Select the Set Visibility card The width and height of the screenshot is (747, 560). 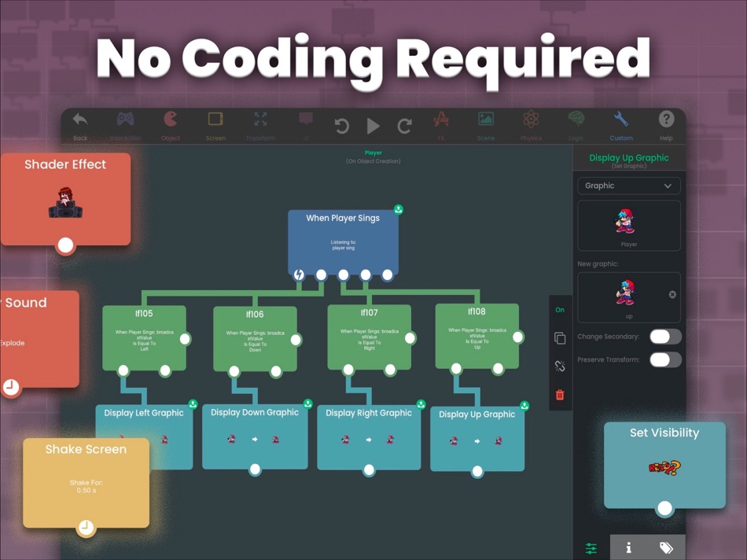click(x=664, y=465)
